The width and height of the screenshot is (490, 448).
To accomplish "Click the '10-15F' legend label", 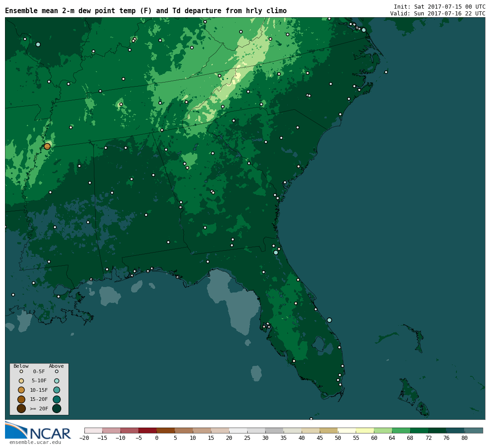I will [39, 390].
